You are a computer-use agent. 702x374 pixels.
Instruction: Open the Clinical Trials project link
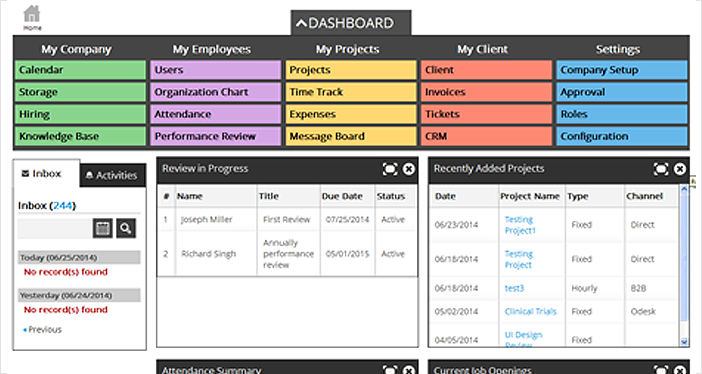pos(531,312)
